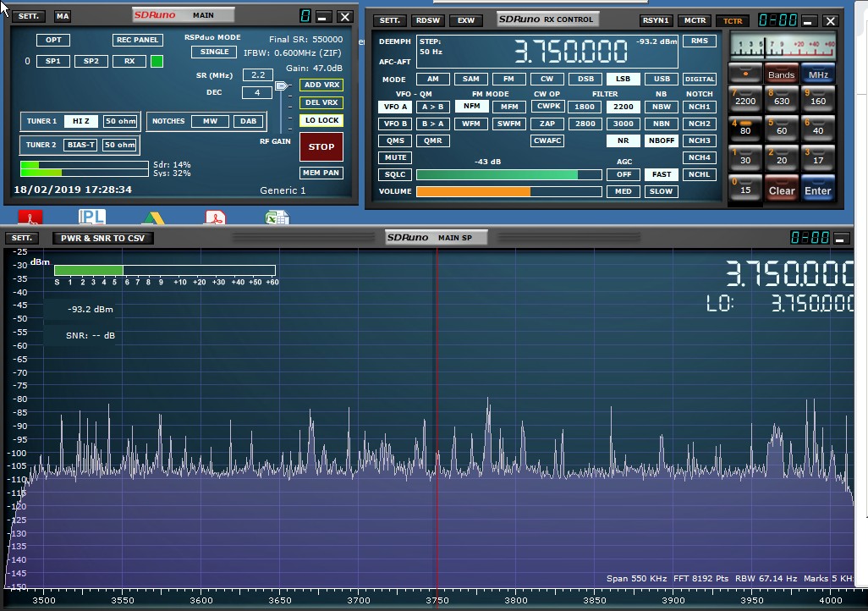Click the RSYN1 button
The height and width of the screenshot is (611, 868).
tap(656, 20)
